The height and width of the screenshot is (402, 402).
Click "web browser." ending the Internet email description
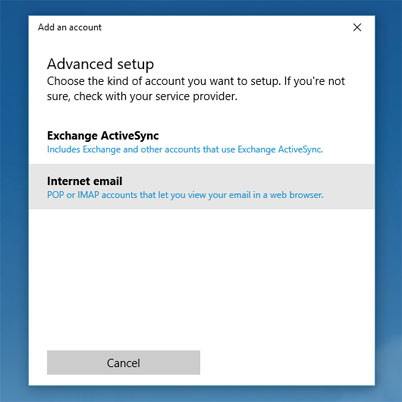[x=296, y=195]
